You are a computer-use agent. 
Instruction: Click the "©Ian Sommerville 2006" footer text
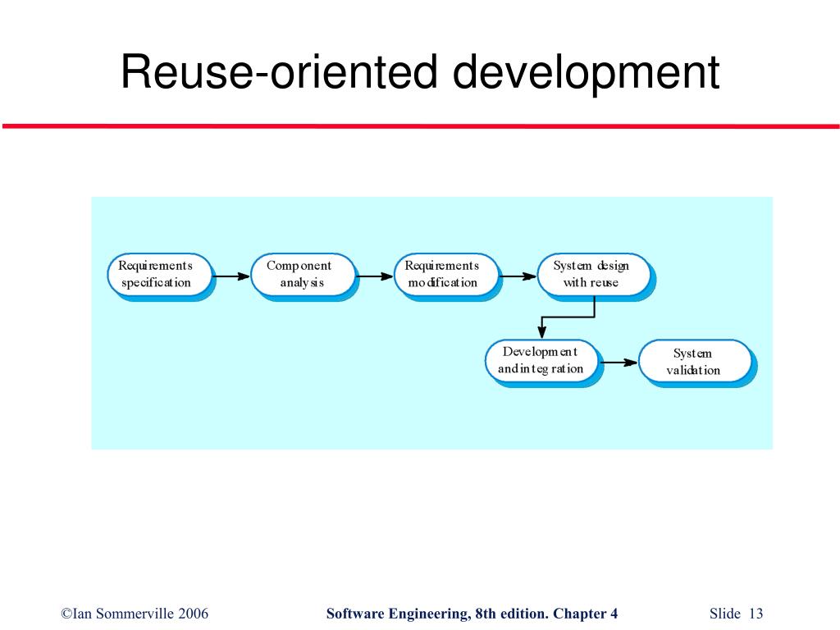(135, 614)
